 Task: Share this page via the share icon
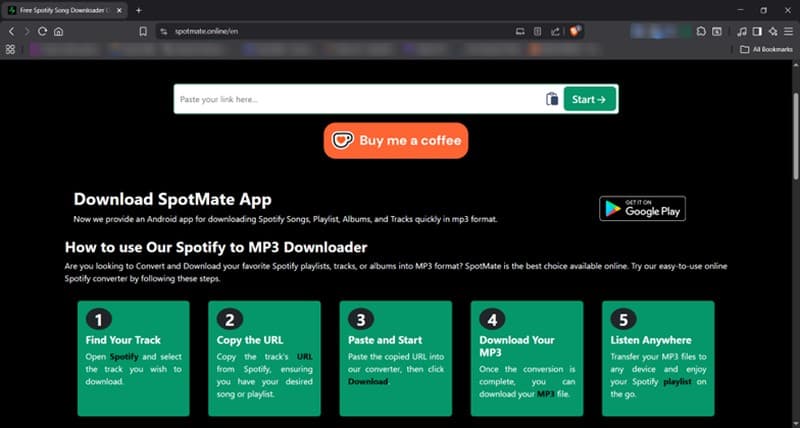(555, 32)
